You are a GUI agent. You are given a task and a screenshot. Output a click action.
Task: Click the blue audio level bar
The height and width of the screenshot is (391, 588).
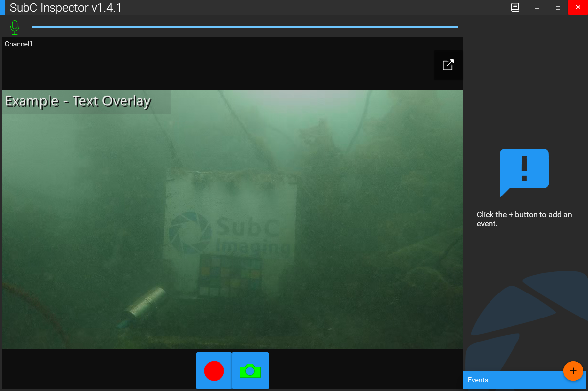(x=245, y=27)
